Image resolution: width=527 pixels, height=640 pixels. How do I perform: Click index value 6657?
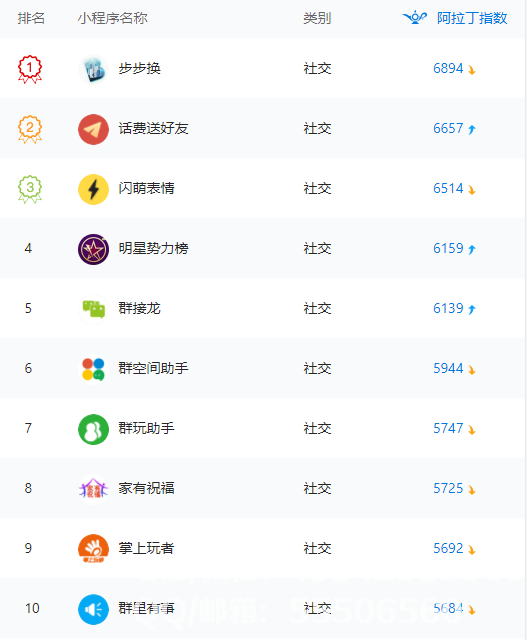tap(448, 129)
